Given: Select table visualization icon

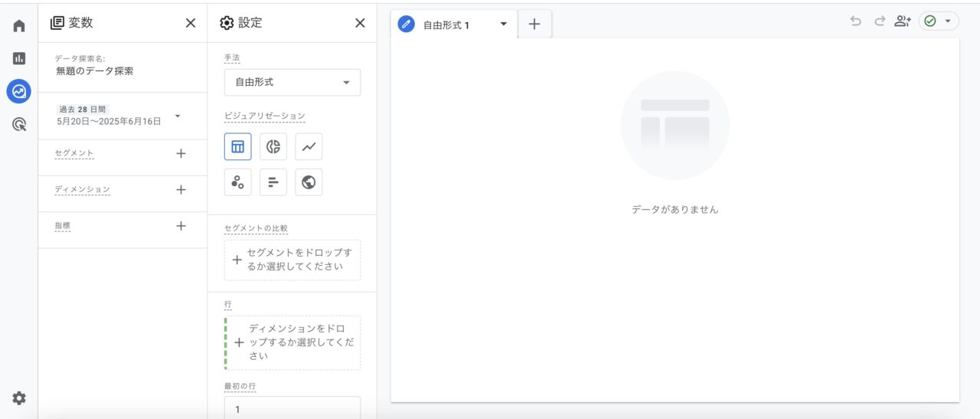Looking at the screenshot, I should 238,146.
